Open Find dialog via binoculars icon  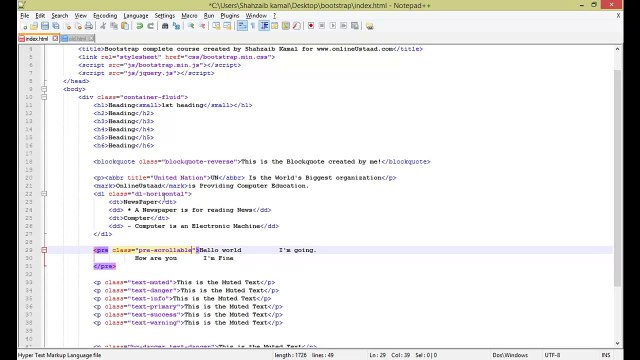click(x=165, y=26)
